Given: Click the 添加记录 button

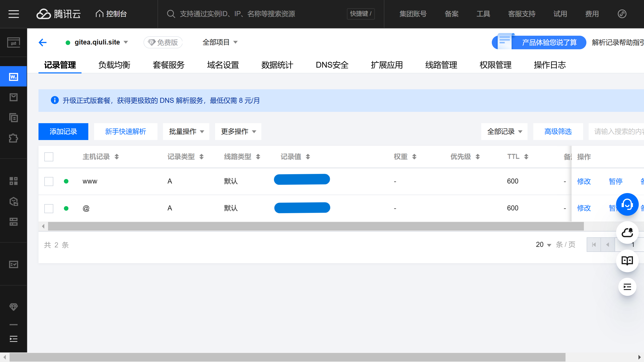Looking at the screenshot, I should pos(63,131).
